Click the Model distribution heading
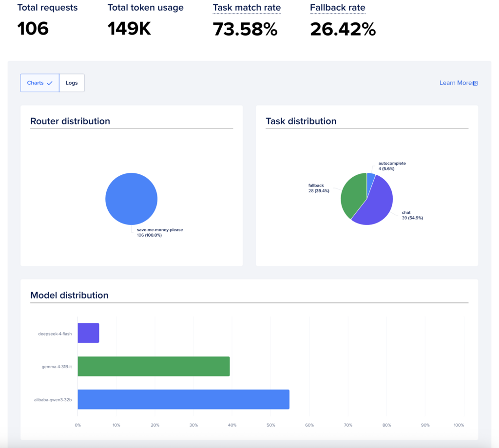499x448 pixels. (x=69, y=296)
